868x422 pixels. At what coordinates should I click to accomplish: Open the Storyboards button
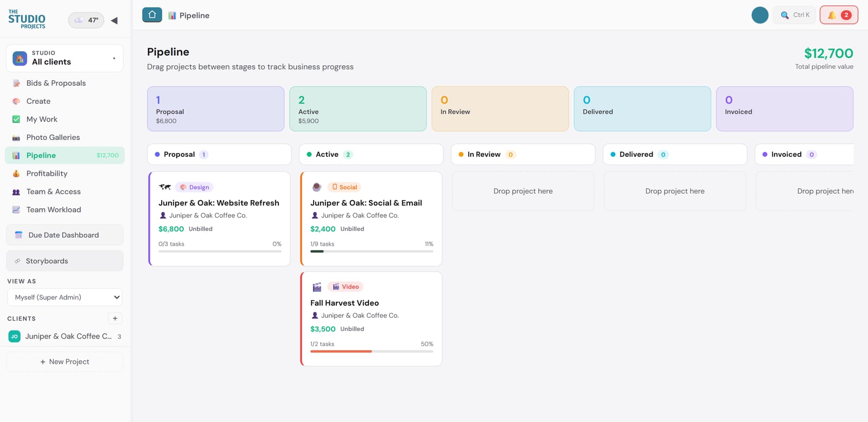[65, 261]
